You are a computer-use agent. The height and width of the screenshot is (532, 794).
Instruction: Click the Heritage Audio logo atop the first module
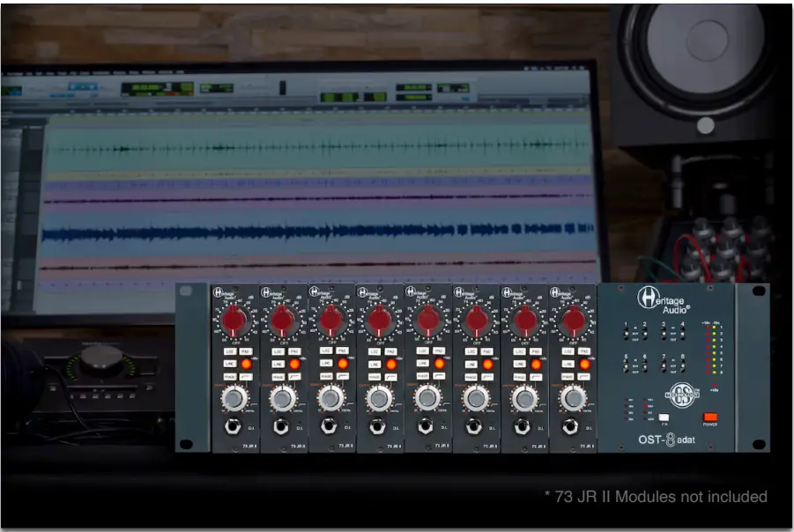coord(226,293)
